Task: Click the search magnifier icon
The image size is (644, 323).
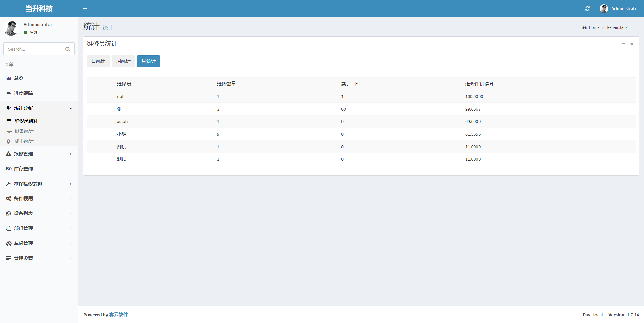Action: pyautogui.click(x=67, y=49)
